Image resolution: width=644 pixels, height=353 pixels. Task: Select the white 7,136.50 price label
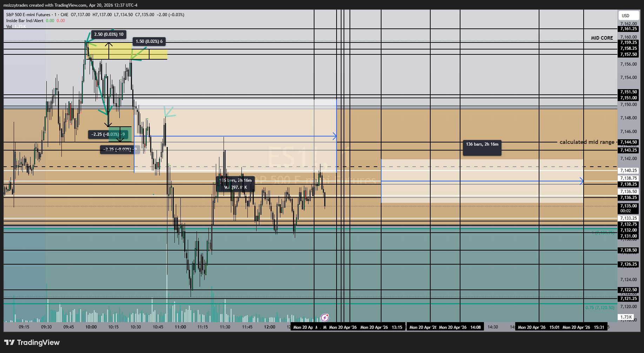click(x=629, y=192)
